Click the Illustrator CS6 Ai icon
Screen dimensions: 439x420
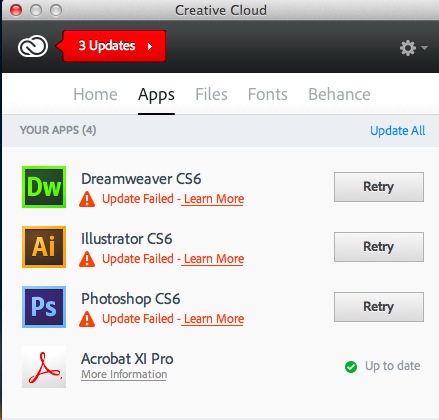[x=44, y=247]
